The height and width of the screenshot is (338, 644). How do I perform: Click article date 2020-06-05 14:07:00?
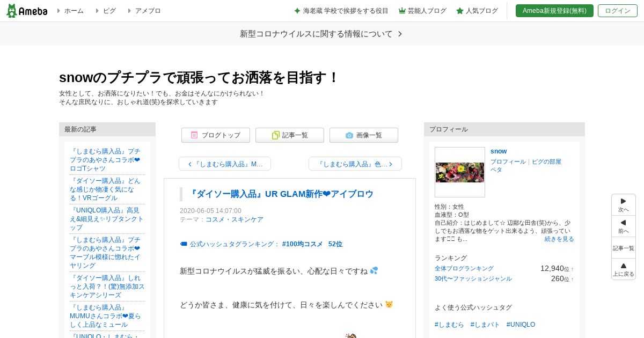210,211
